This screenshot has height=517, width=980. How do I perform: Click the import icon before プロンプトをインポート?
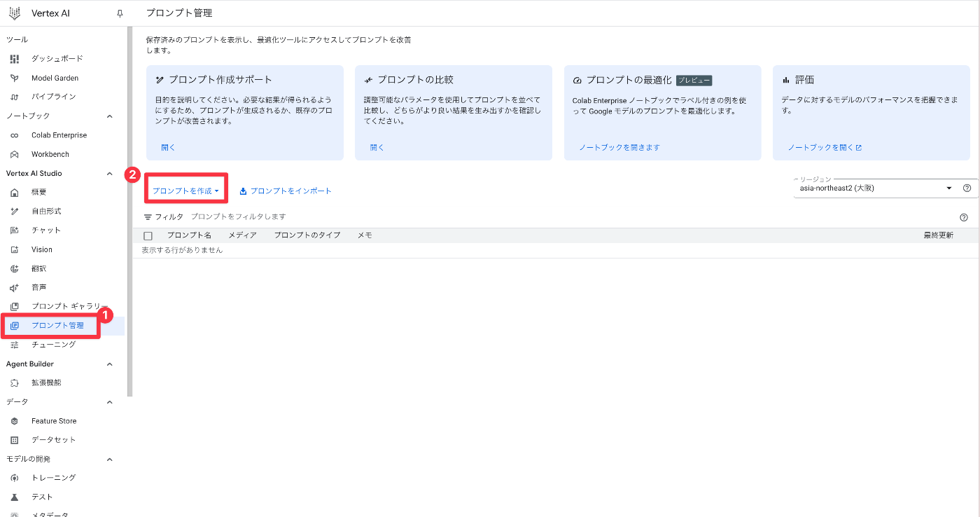(x=244, y=191)
